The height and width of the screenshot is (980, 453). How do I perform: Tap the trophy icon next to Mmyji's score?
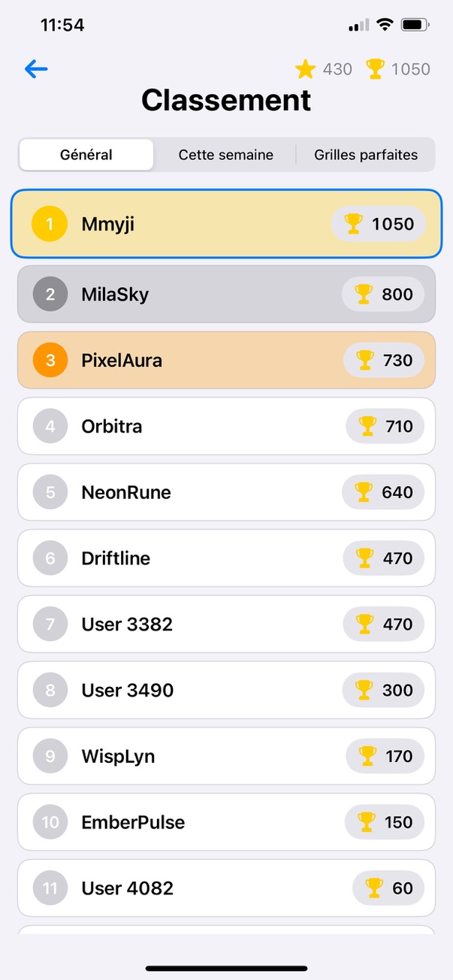tap(353, 224)
